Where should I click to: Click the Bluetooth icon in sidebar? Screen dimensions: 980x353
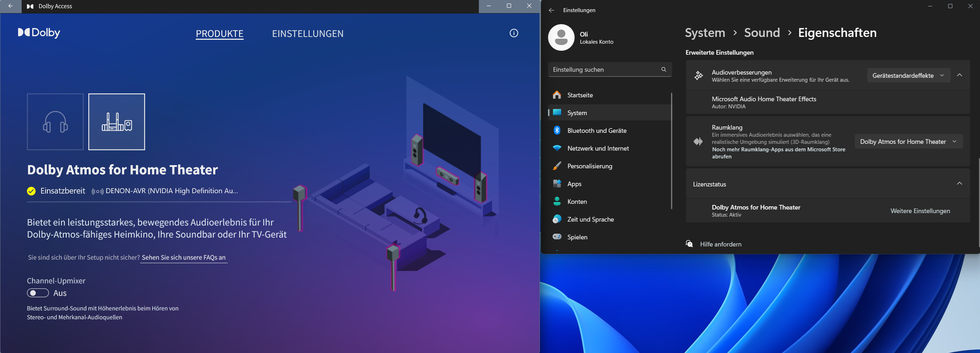click(557, 130)
